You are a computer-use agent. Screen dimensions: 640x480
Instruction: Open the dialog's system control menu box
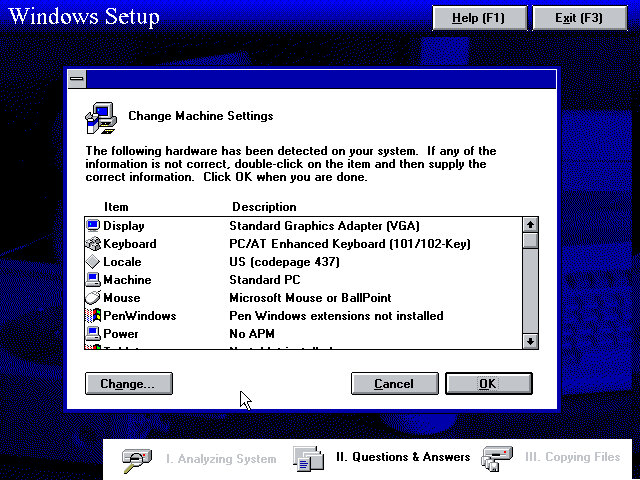point(76,80)
